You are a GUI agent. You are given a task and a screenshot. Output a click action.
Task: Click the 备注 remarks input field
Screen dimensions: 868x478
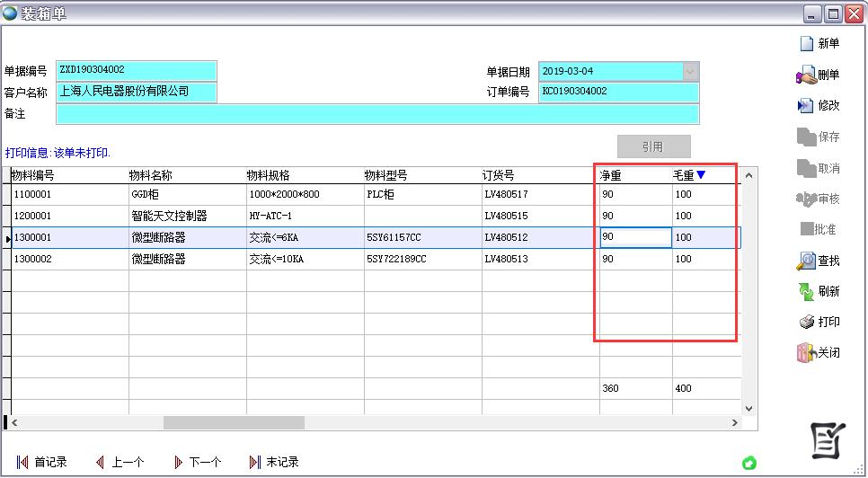376,114
